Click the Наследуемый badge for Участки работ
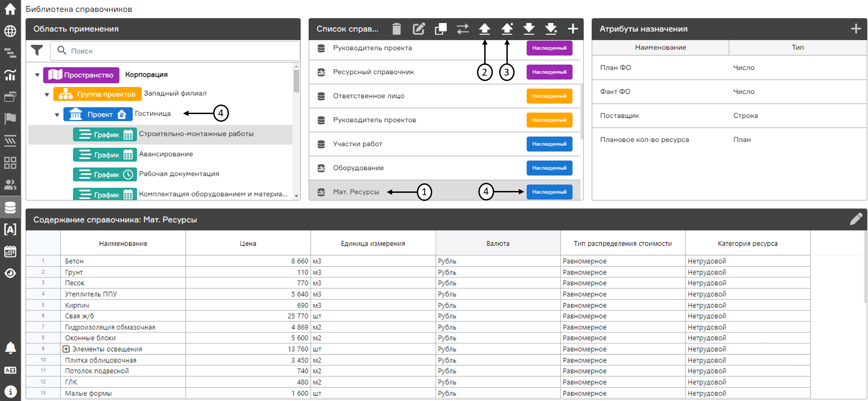Image resolution: width=868 pixels, height=401 pixels. point(549,144)
